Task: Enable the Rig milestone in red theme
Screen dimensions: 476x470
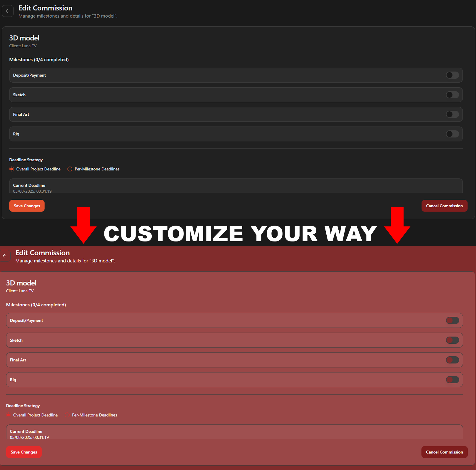Action: click(x=452, y=380)
